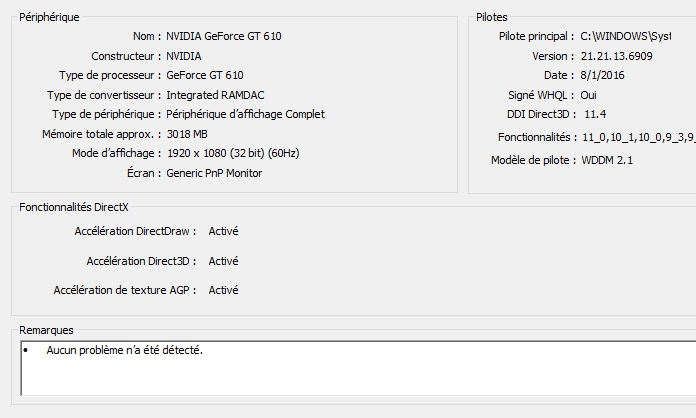Click the WDDM 2.1 driver model value
Image resolution: width=696 pixels, height=418 pixels.
(x=607, y=160)
